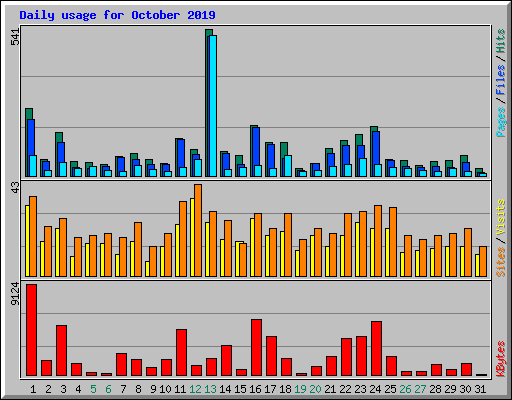512x400 pixels.
Task: Click the red KBytes bar for day 3
Action: [x=61, y=351]
